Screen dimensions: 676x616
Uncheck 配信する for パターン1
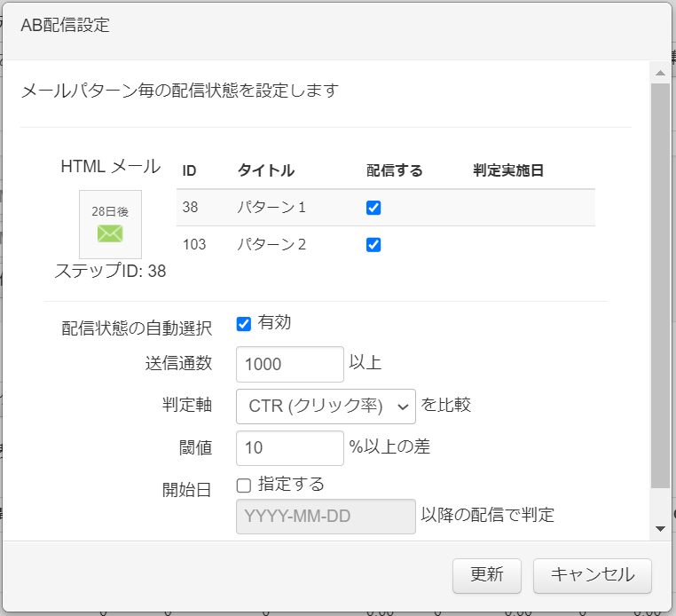coord(373,208)
